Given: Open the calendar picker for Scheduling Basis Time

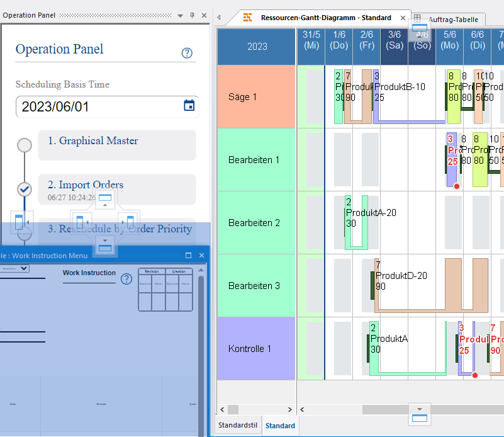Looking at the screenshot, I should [x=189, y=106].
